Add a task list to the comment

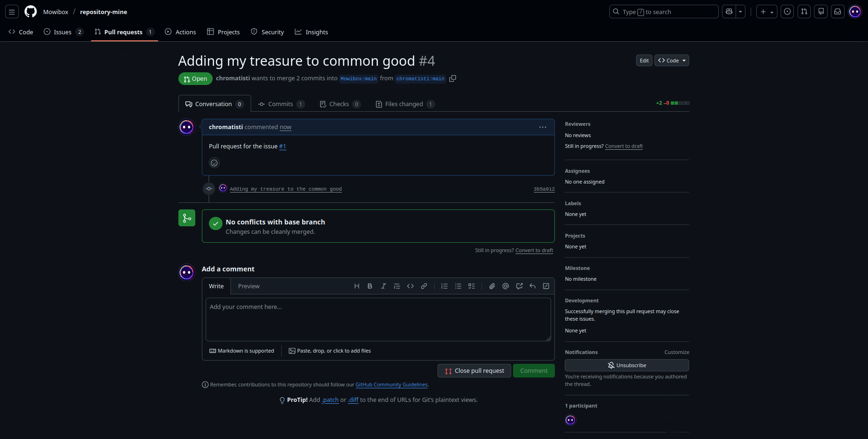pyautogui.click(x=472, y=286)
